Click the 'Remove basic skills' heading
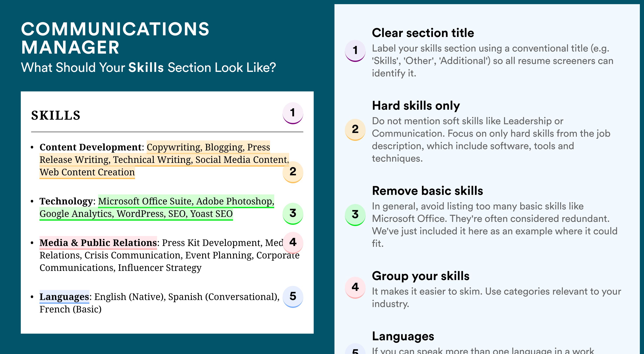 (428, 191)
